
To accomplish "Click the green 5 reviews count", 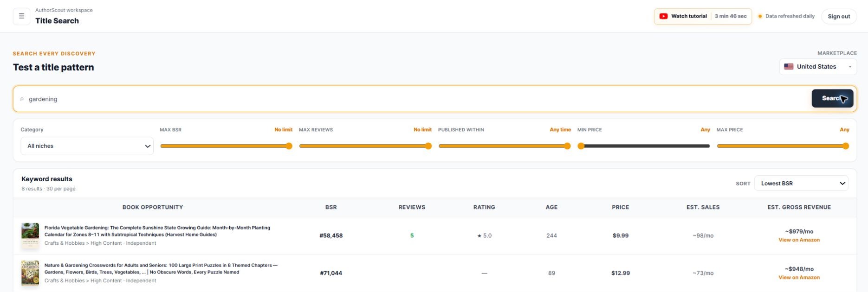I will pyautogui.click(x=412, y=236).
